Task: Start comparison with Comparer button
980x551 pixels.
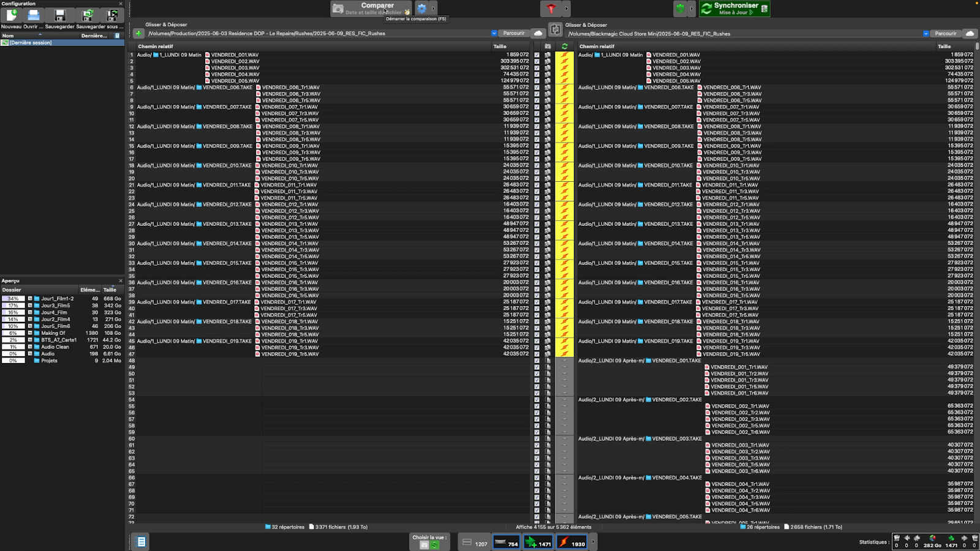Action: tap(371, 9)
